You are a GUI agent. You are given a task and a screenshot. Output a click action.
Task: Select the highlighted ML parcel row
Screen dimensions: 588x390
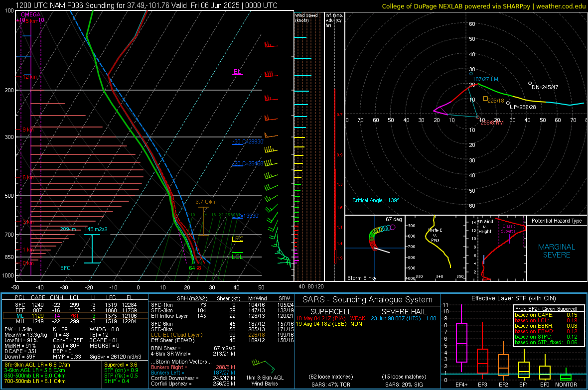[x=75, y=316]
